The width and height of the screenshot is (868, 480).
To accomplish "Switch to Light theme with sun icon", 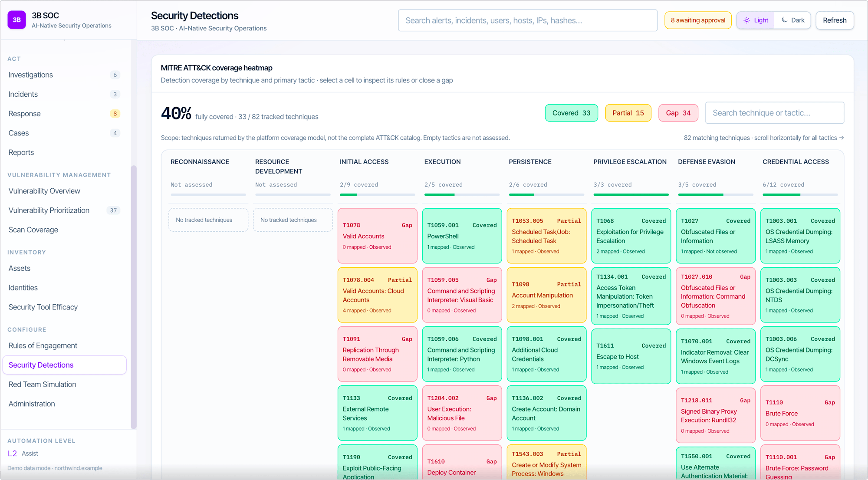I will click(756, 20).
